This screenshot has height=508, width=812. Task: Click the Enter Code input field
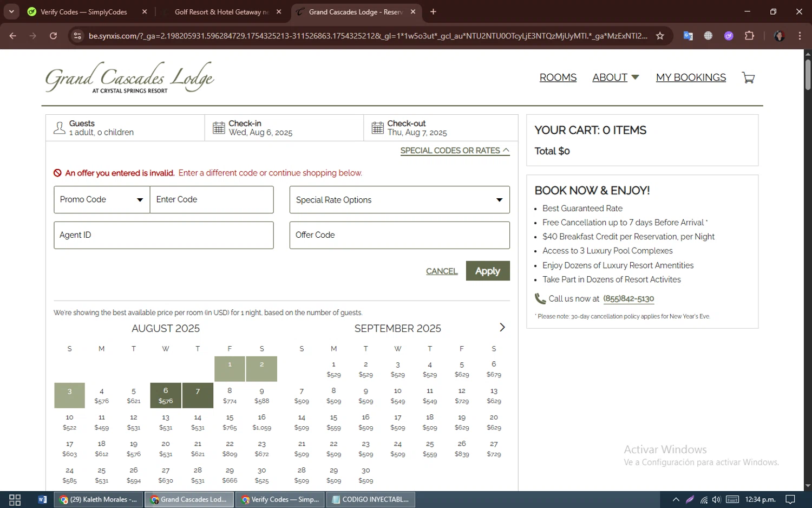pyautogui.click(x=212, y=199)
